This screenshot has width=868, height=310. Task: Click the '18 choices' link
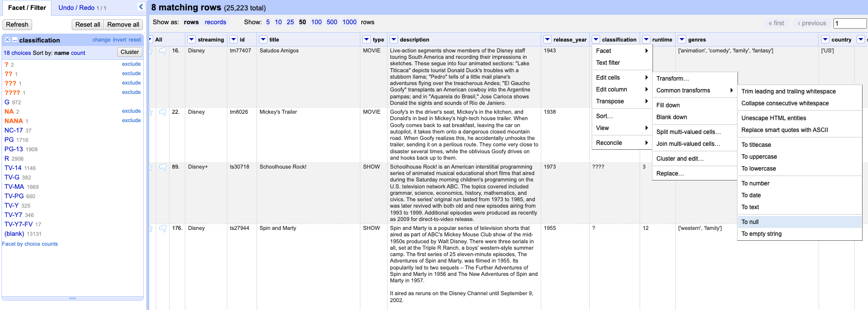coord(17,53)
